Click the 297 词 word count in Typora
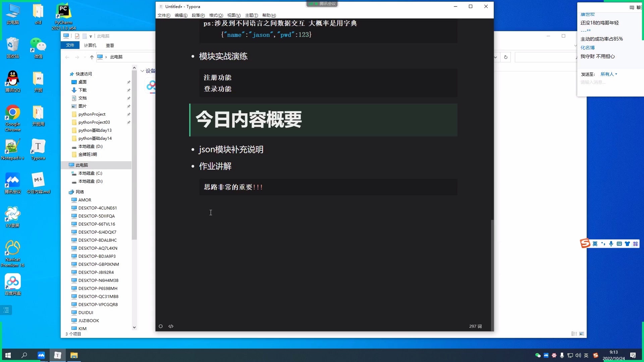 click(x=475, y=326)
